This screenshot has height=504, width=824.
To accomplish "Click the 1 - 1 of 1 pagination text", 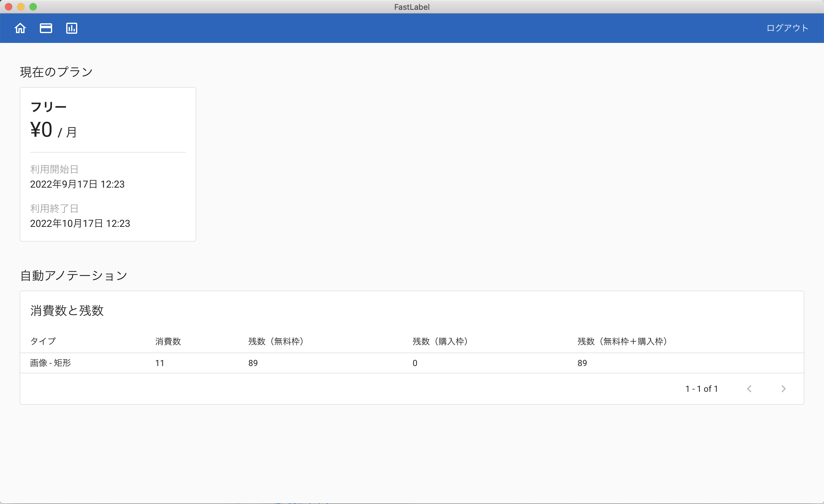I will [701, 389].
